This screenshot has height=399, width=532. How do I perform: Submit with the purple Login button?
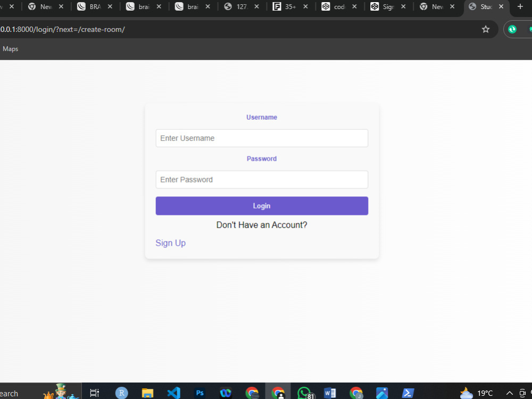pyautogui.click(x=262, y=205)
